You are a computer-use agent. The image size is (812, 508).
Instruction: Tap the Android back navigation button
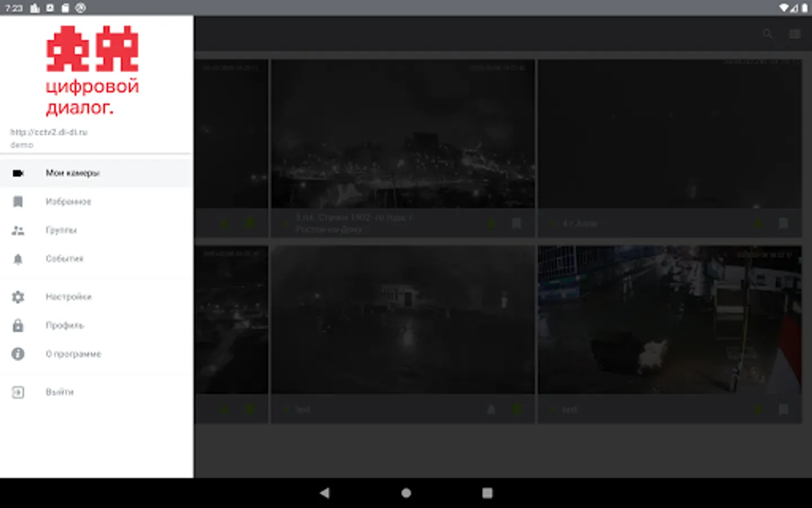click(x=324, y=493)
